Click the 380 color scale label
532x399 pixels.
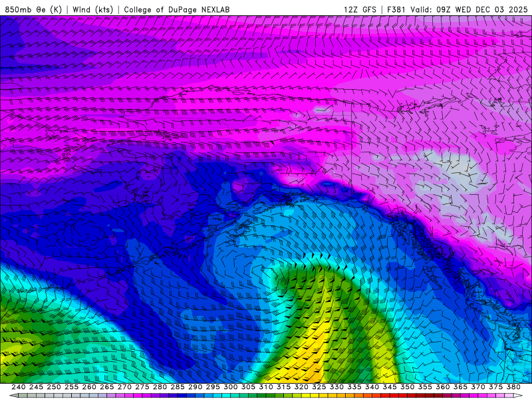(x=513, y=387)
